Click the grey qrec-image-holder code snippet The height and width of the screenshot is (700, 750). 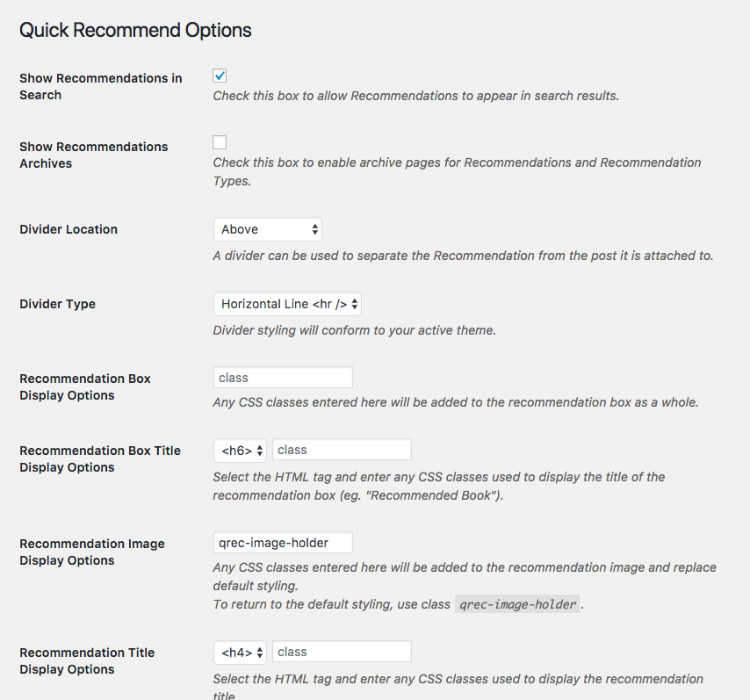click(x=517, y=604)
